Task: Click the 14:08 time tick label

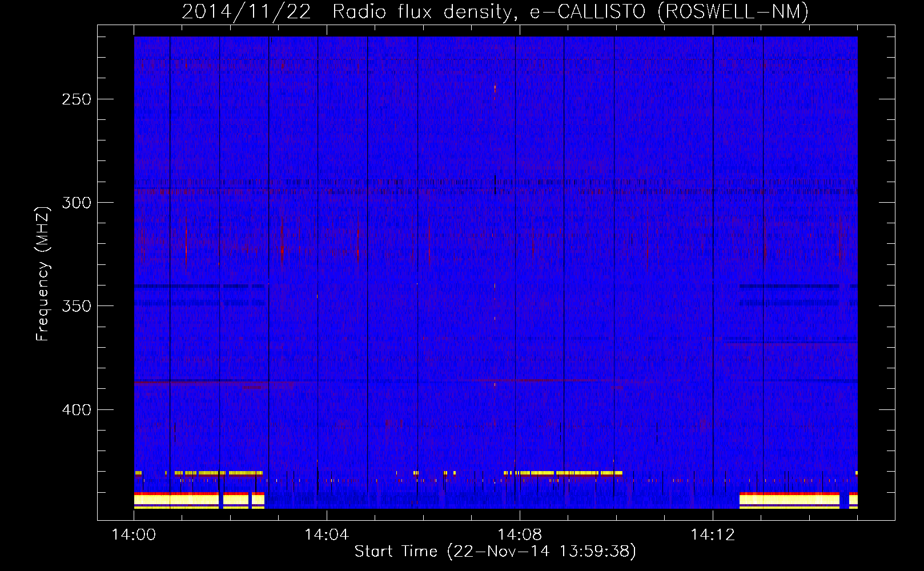Action: pyautogui.click(x=520, y=535)
